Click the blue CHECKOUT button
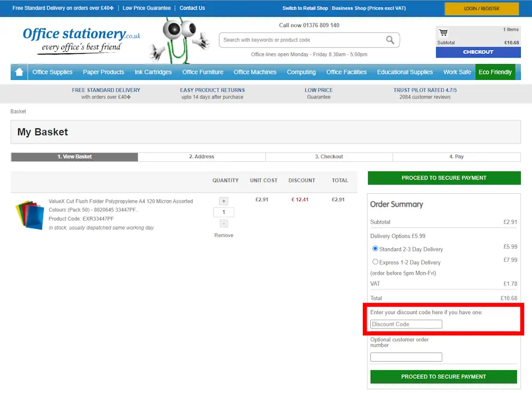The width and height of the screenshot is (532, 393). tap(478, 52)
